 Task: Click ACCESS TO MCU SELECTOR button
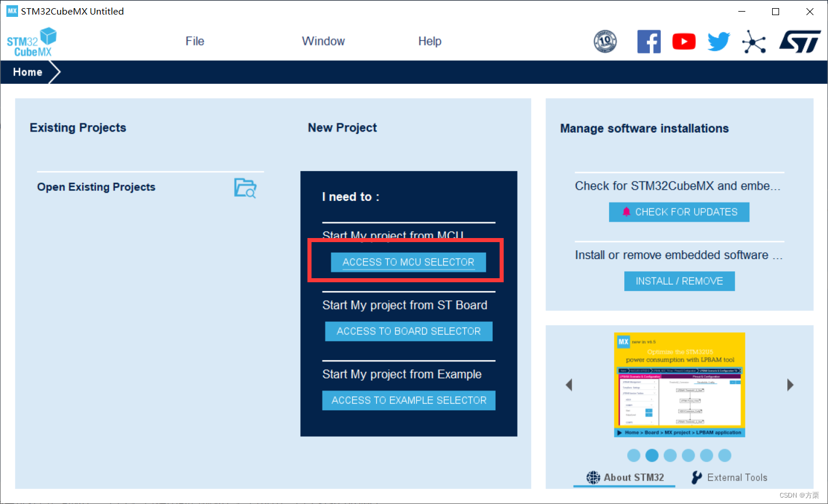click(x=408, y=262)
